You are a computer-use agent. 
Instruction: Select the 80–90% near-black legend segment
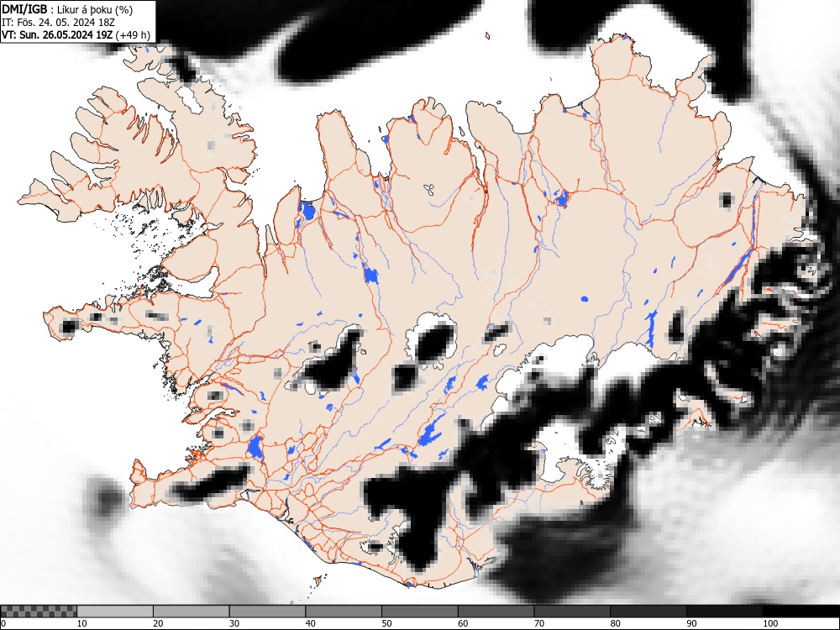tap(648, 612)
